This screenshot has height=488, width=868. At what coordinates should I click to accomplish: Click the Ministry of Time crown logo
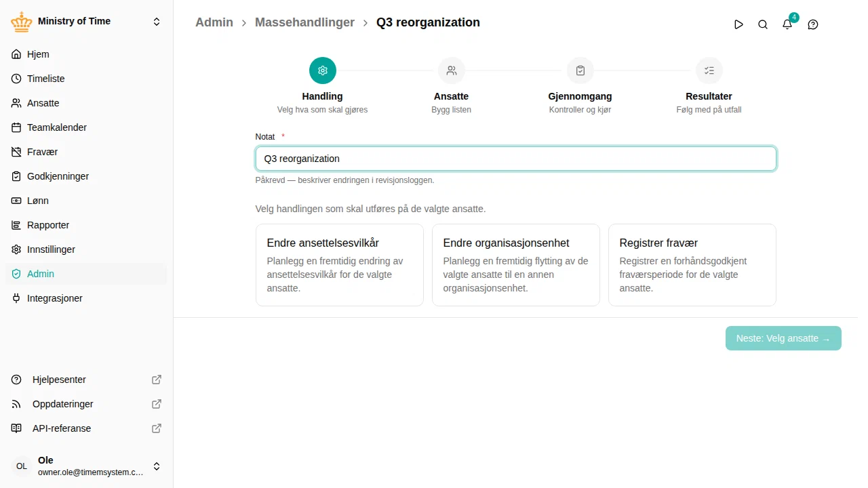click(22, 22)
